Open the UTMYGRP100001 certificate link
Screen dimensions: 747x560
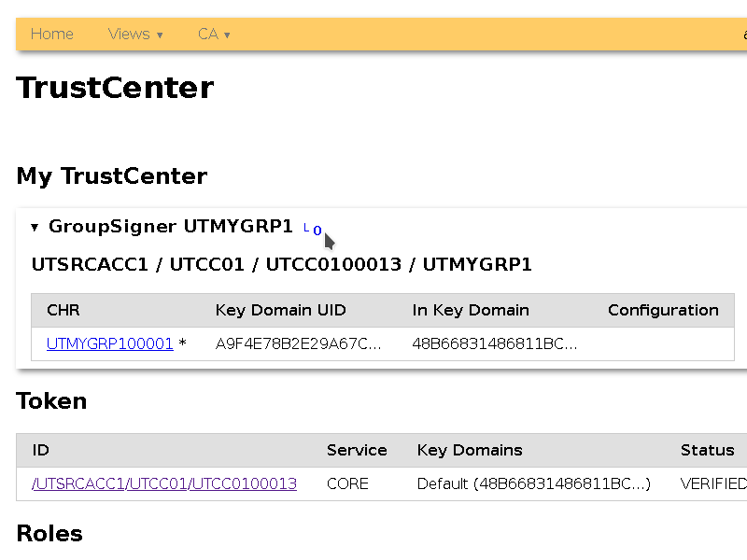tap(109, 343)
